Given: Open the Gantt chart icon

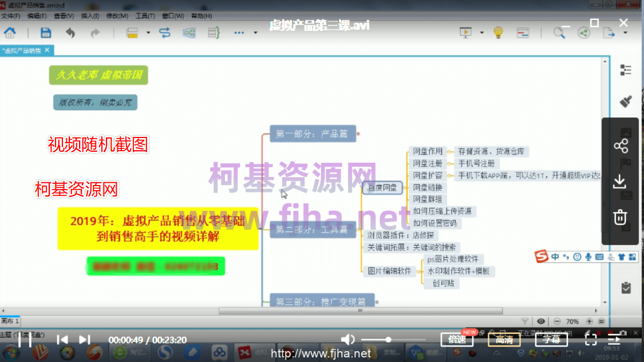Looking at the screenshot, I should tap(523, 33).
